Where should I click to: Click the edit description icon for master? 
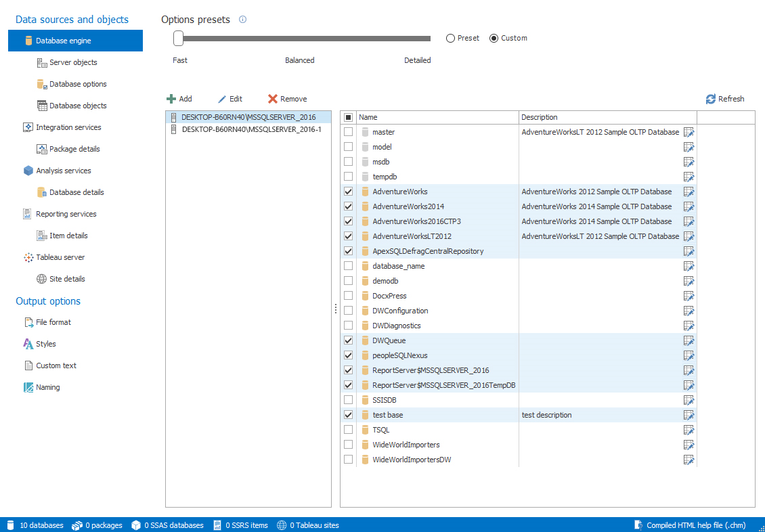(689, 132)
